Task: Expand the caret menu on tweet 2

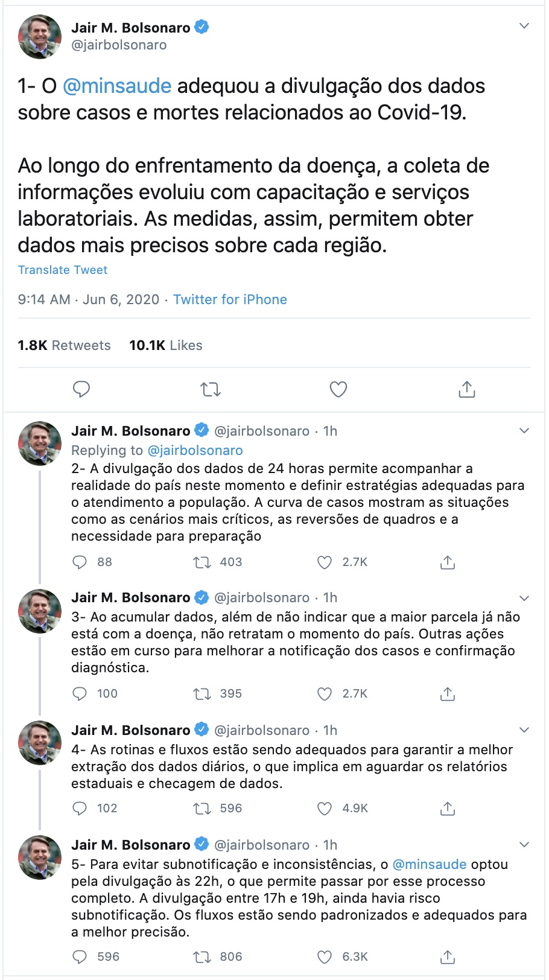Action: click(523, 431)
